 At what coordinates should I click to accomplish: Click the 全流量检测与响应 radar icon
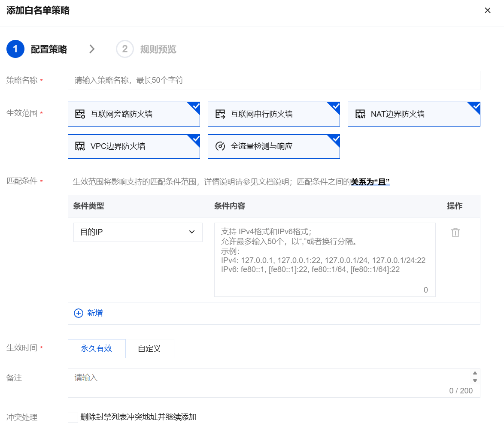click(x=220, y=146)
